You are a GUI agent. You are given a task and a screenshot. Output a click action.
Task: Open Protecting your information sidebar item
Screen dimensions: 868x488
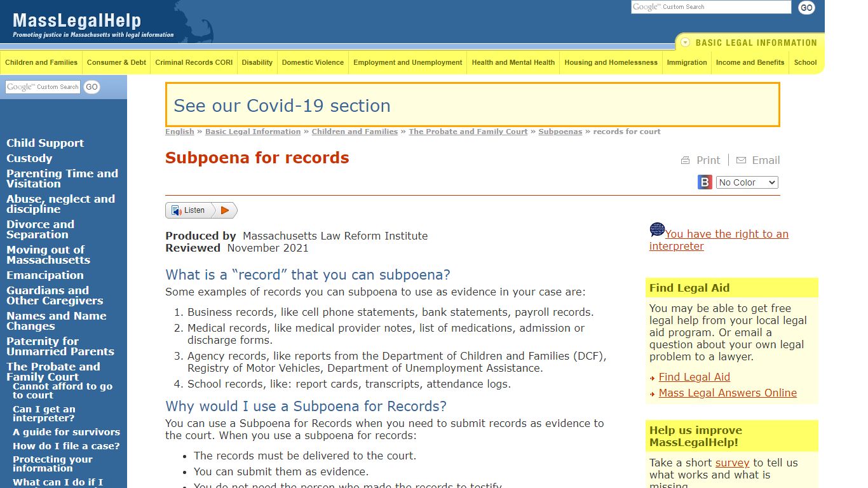(x=53, y=464)
